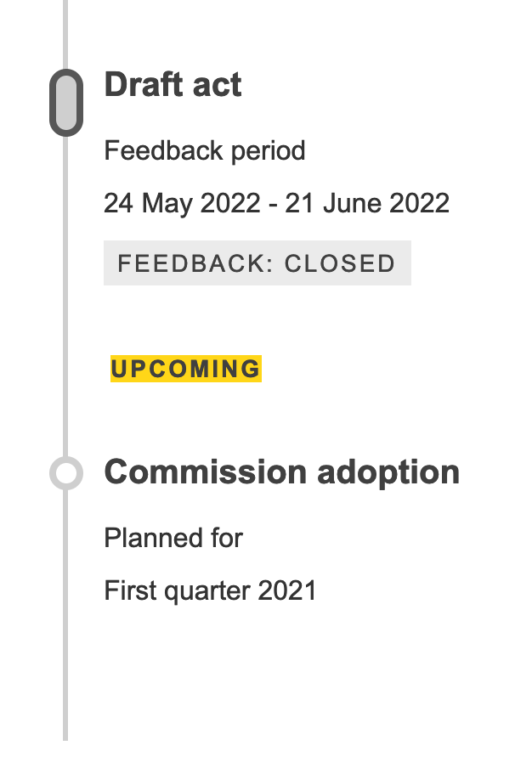Click the end date 21 June 2022
This screenshot has width=532, height=768.
point(367,204)
